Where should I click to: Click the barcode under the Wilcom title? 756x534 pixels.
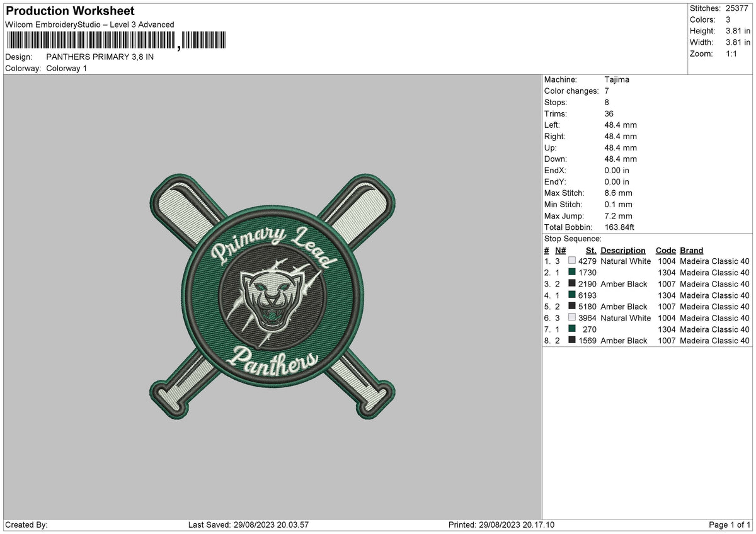click(x=117, y=41)
